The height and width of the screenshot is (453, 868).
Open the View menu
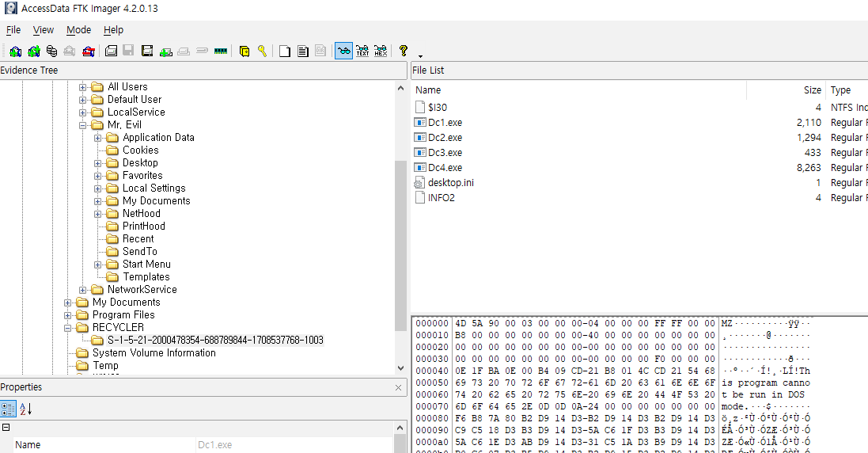[x=44, y=30]
